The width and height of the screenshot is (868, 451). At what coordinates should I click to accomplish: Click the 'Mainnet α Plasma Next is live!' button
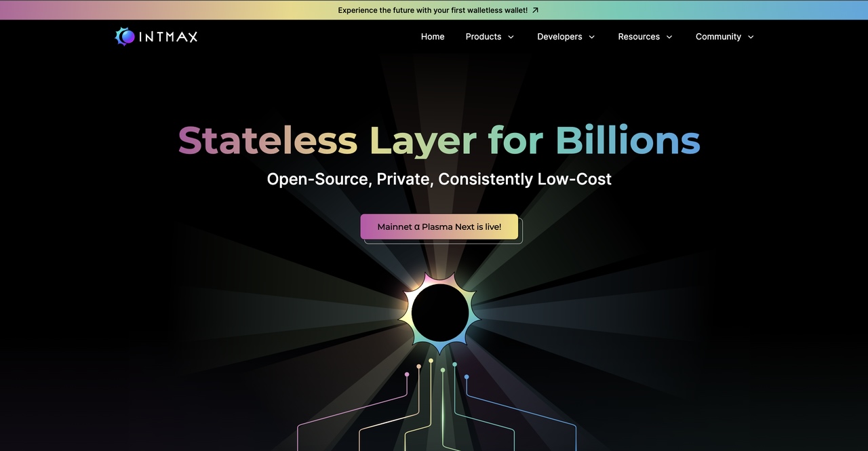(x=439, y=227)
